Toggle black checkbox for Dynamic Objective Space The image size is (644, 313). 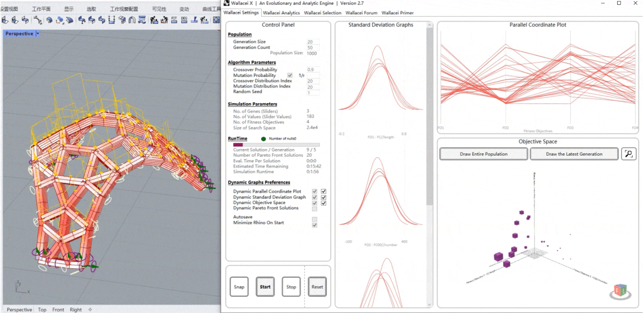click(324, 203)
